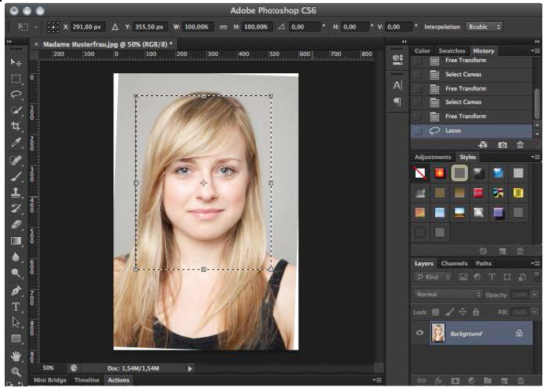Apply the red style swatch in Styles
This screenshot has height=392, width=547.
point(479,192)
